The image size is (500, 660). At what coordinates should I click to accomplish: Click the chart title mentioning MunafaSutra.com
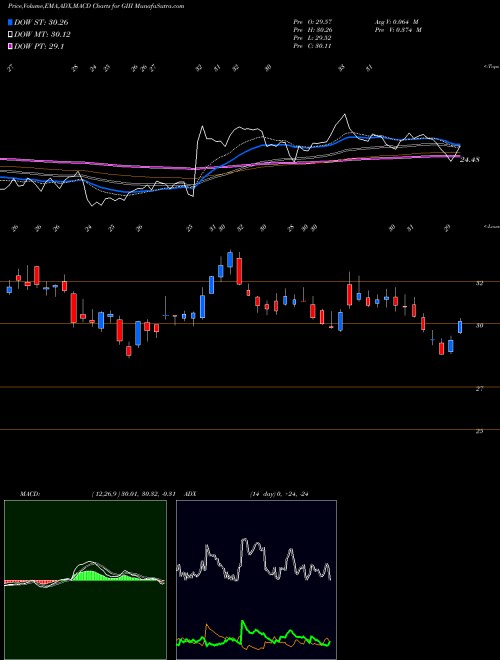coord(96,6)
